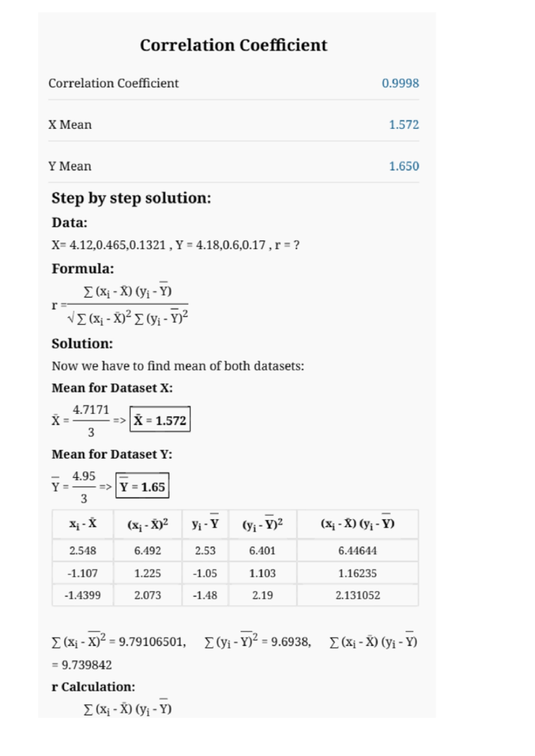The width and height of the screenshot is (535, 756).
Task: Click the (yi - Ȳ)² column header
Action: point(262,524)
